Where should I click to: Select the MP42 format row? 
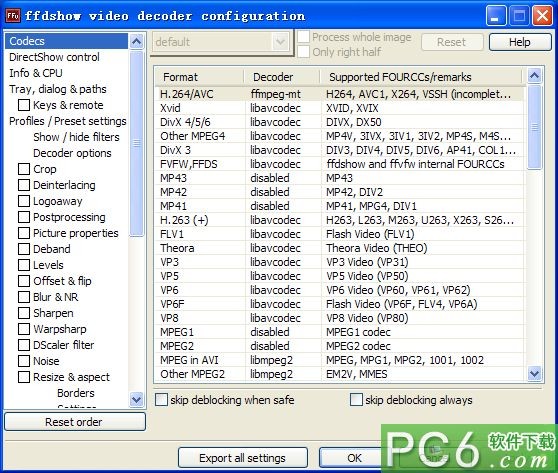click(x=340, y=192)
